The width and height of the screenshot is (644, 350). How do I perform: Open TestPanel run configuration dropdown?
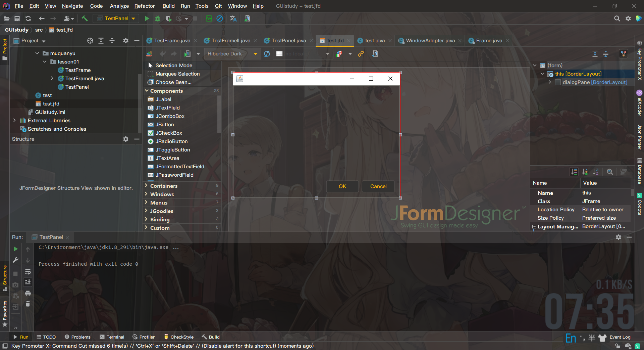(116, 18)
